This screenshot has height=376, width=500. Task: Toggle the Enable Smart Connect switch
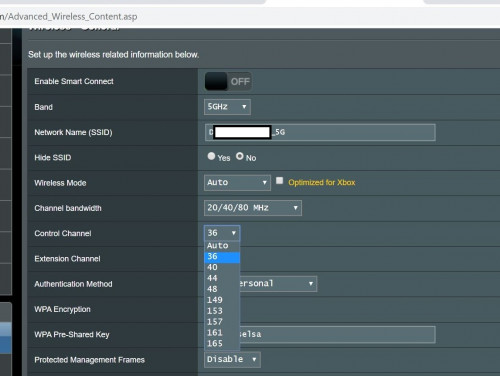point(228,82)
